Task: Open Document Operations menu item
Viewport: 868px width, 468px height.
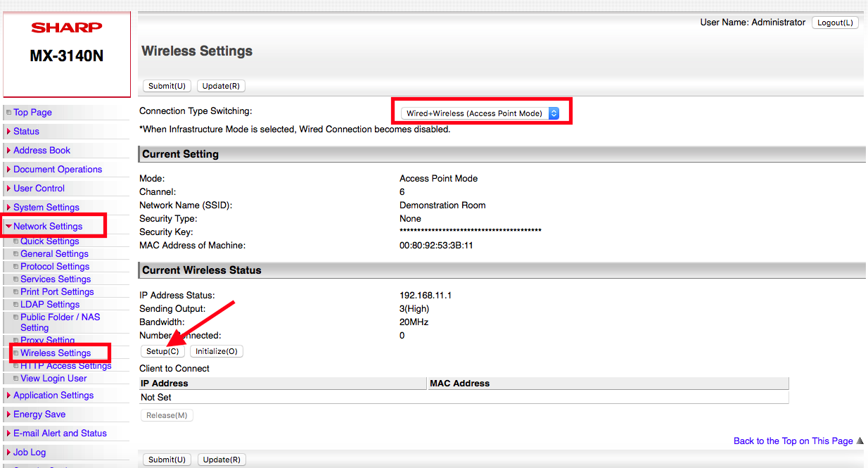Action: (x=58, y=170)
